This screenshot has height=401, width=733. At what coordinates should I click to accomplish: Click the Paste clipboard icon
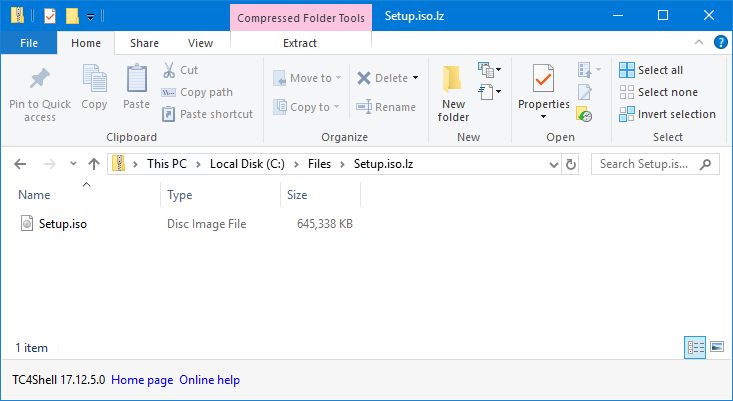137,79
